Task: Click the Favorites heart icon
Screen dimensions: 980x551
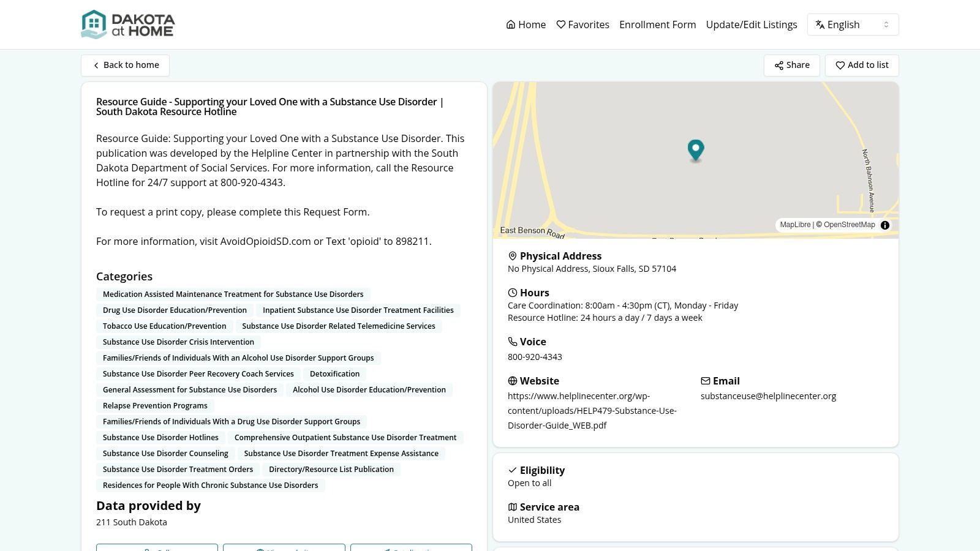Action: click(560, 24)
